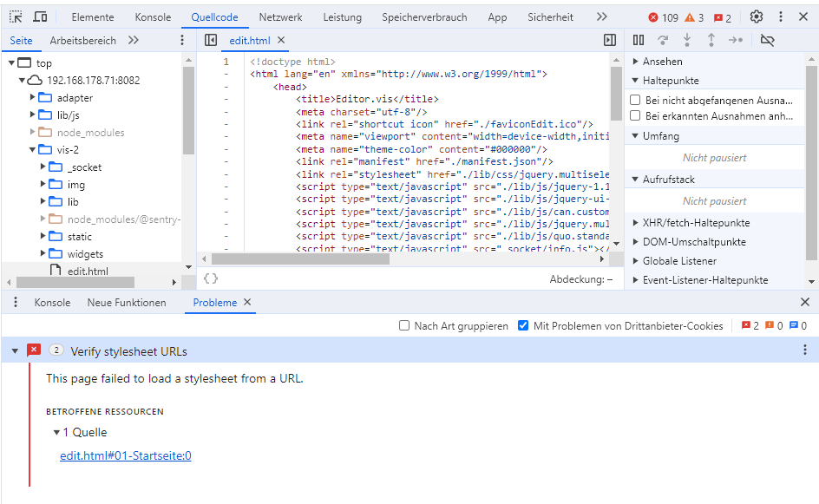The width and height of the screenshot is (819, 504).
Task: Expand the Ansehen section
Action: (x=636, y=62)
